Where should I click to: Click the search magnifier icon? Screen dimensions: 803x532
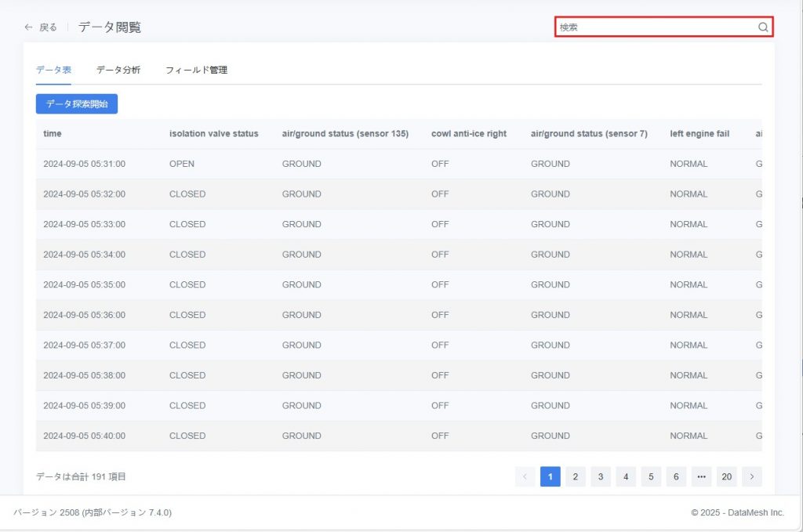pyautogui.click(x=763, y=27)
